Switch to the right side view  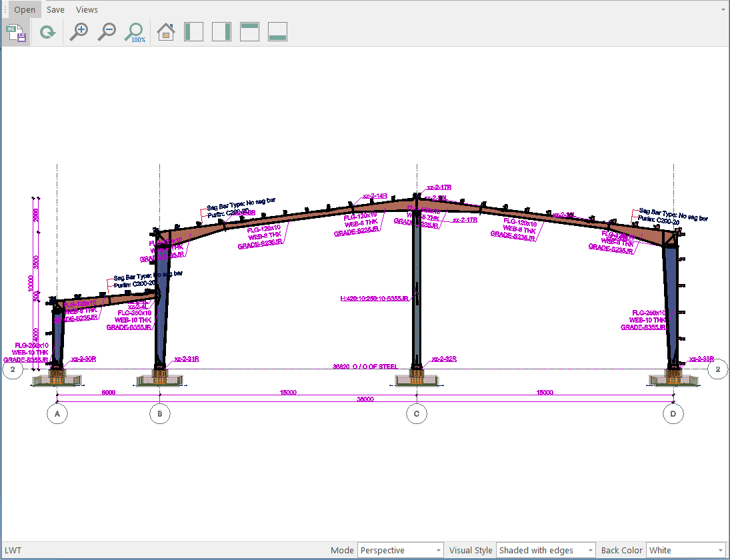coord(221,32)
